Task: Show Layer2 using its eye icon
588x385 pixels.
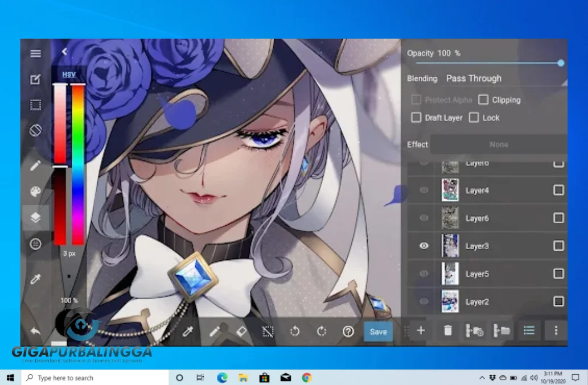Action: click(423, 301)
